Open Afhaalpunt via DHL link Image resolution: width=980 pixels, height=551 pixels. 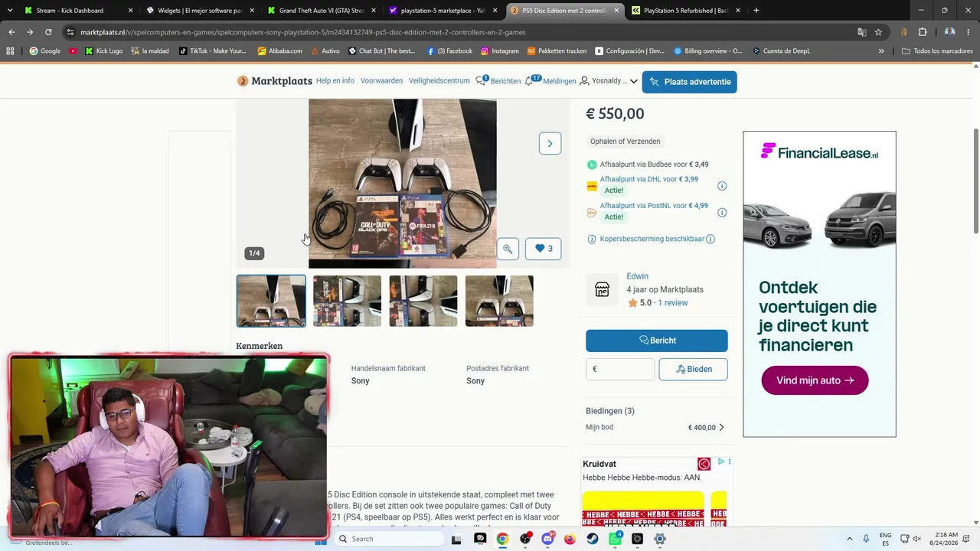pyautogui.click(x=649, y=179)
